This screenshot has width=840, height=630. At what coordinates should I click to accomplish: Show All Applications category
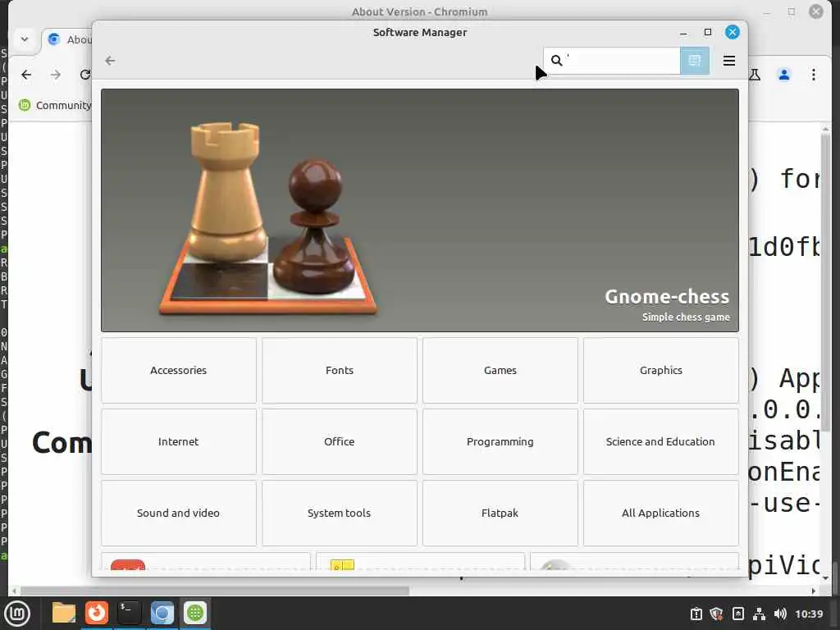(660, 513)
